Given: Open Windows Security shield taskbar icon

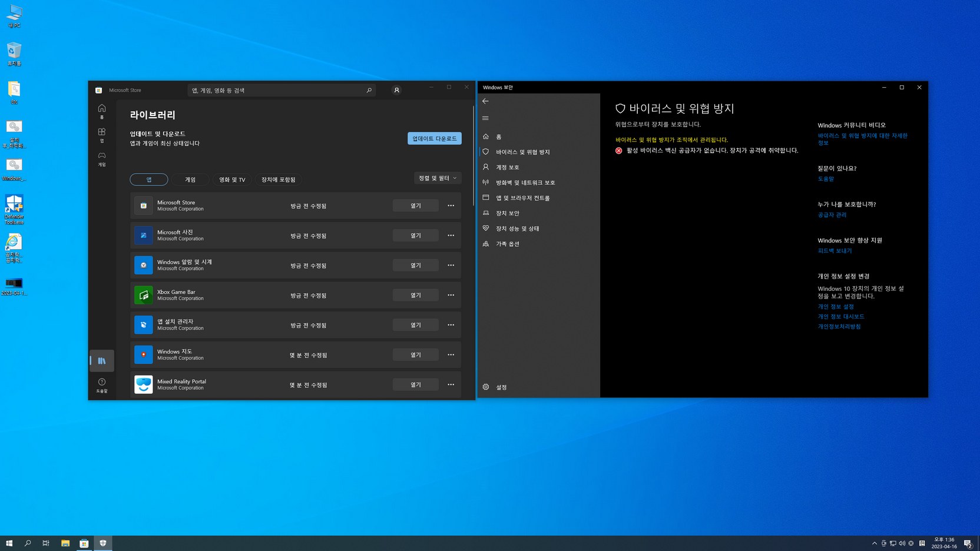Looking at the screenshot, I should (x=103, y=543).
